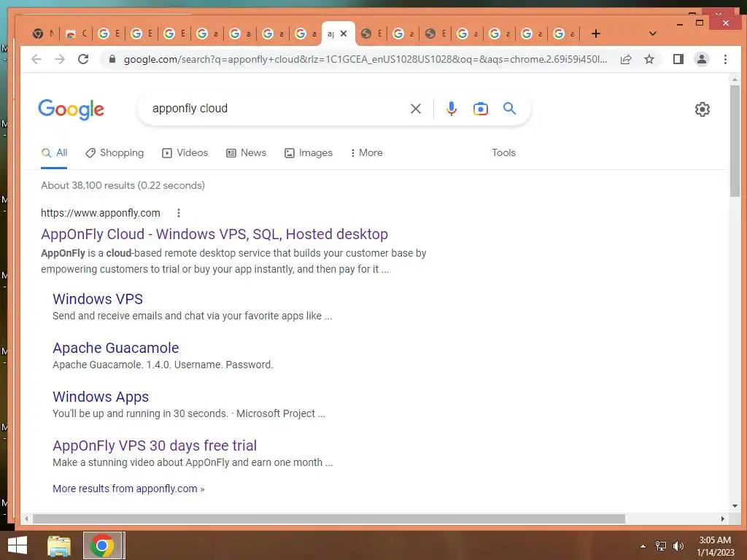The width and height of the screenshot is (747, 560).
Task: Start voice search with microphone
Action: coord(451,109)
